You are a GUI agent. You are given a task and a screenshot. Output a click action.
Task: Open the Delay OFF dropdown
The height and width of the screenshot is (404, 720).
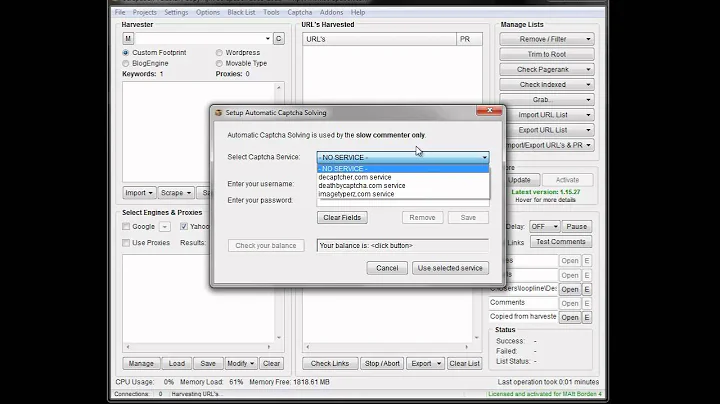(544, 226)
